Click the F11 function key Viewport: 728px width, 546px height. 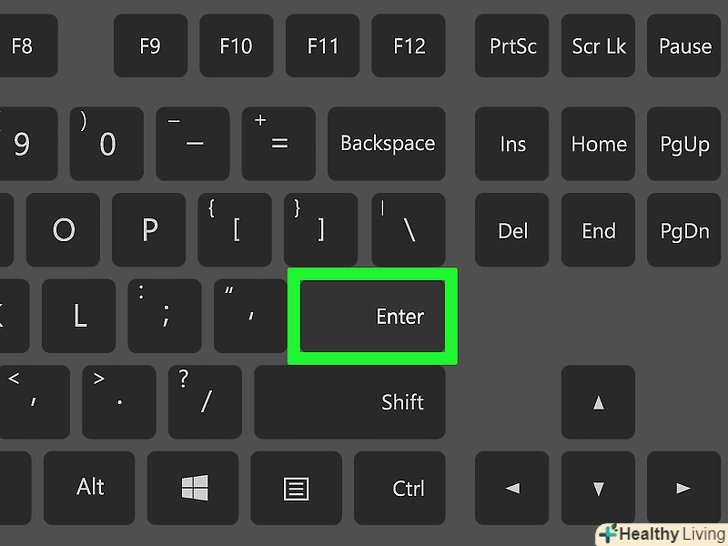[323, 46]
